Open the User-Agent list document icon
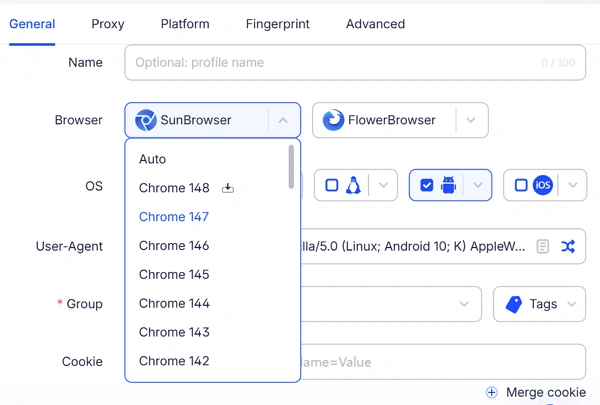Viewport: 600px width, 405px height. coord(543,246)
